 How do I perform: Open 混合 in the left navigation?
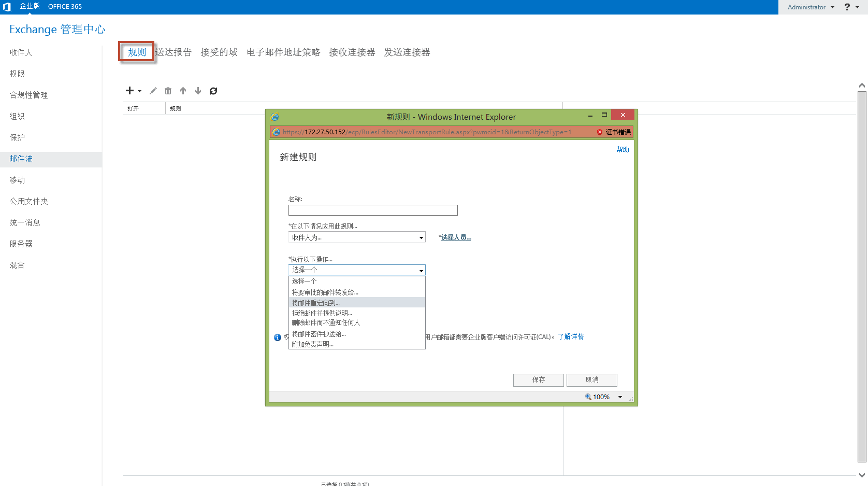(x=17, y=265)
